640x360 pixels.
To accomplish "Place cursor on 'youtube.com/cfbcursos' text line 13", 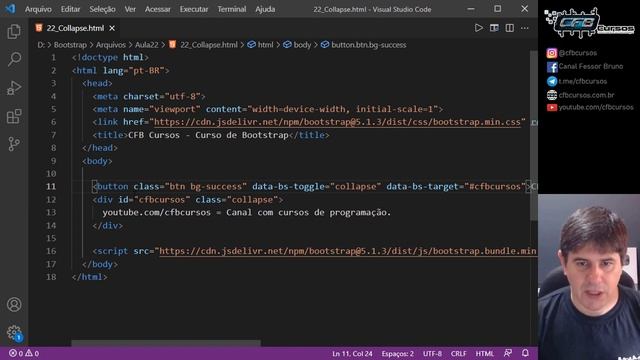I will tap(157, 212).
